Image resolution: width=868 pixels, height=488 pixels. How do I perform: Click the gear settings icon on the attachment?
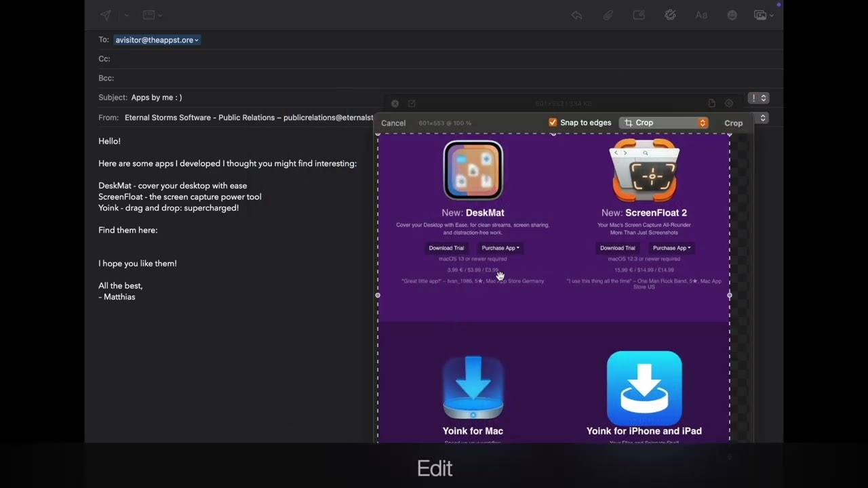(728, 103)
